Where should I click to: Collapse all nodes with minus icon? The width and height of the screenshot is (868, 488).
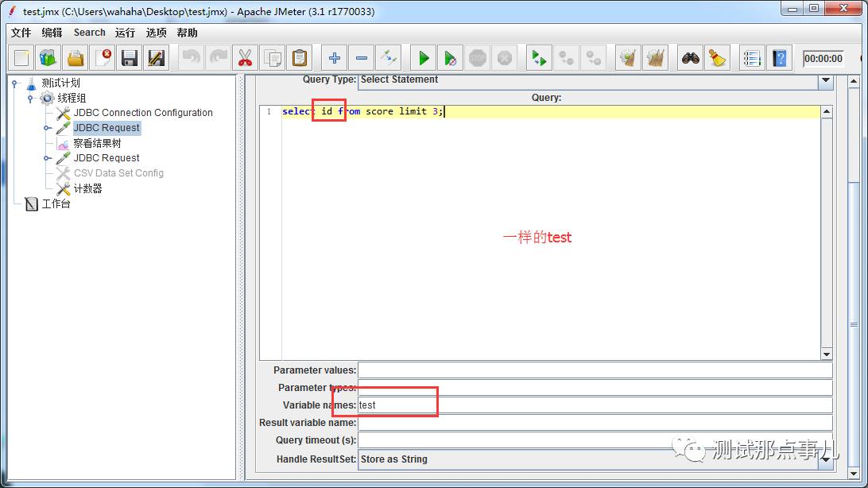(x=362, y=58)
